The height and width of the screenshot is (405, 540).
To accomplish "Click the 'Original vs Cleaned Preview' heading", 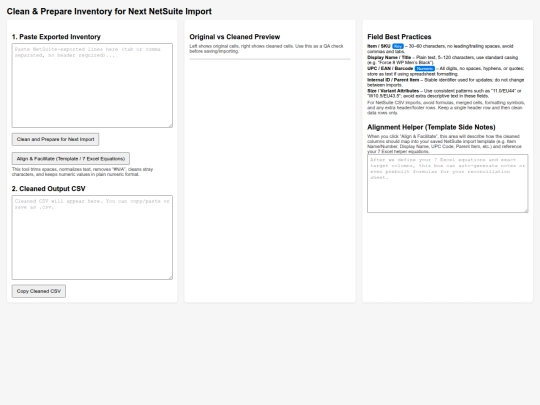I will coord(235,37).
